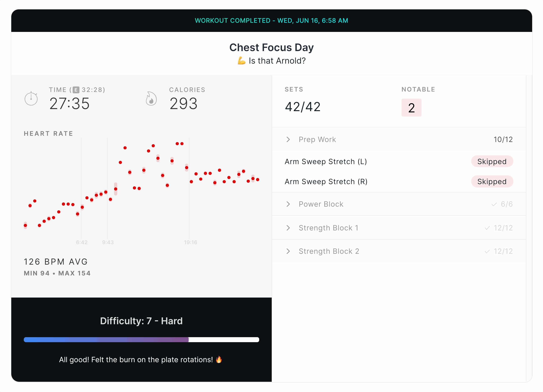This screenshot has width=543, height=392.
Task: Click Skipped badge for Arm Sweep Stretch (R)
Action: click(492, 182)
